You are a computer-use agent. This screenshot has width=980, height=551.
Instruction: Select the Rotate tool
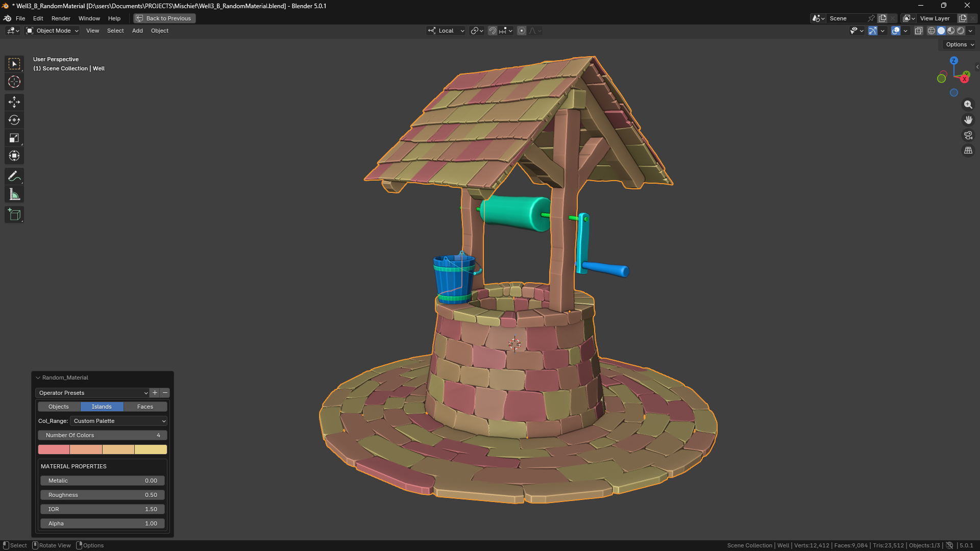[14, 120]
